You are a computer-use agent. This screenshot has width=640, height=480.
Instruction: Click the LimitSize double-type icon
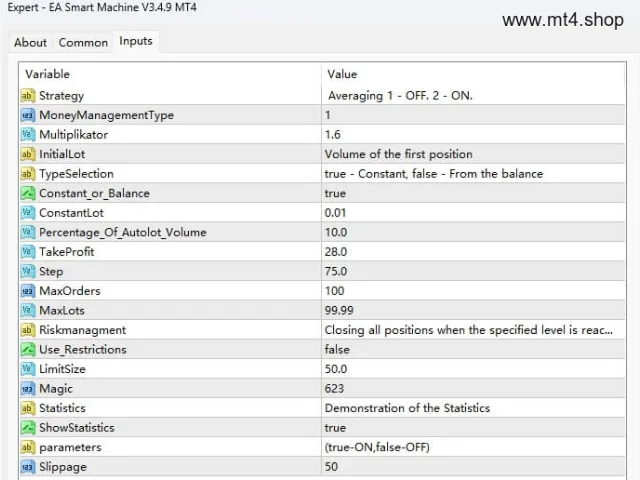point(27,369)
